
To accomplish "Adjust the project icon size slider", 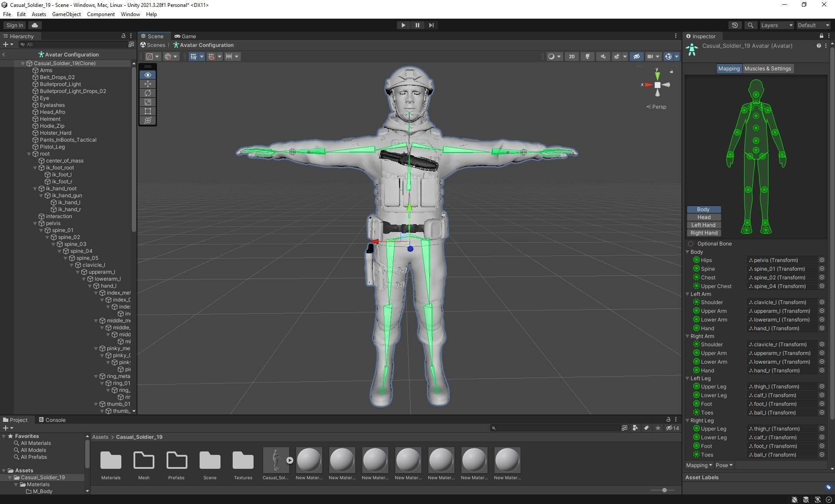I will click(664, 490).
